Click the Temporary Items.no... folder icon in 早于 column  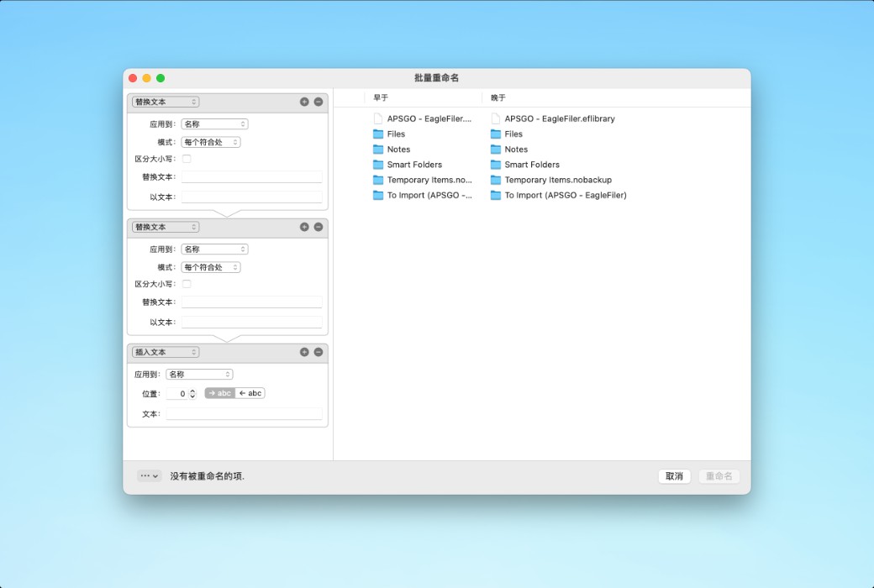[x=378, y=180]
